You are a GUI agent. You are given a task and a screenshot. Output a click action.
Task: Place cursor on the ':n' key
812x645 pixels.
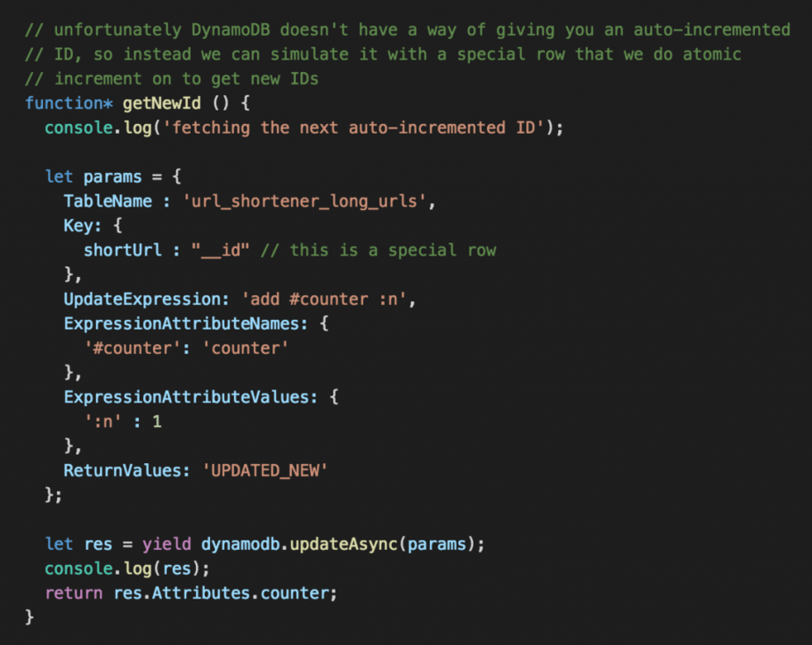click(x=103, y=422)
